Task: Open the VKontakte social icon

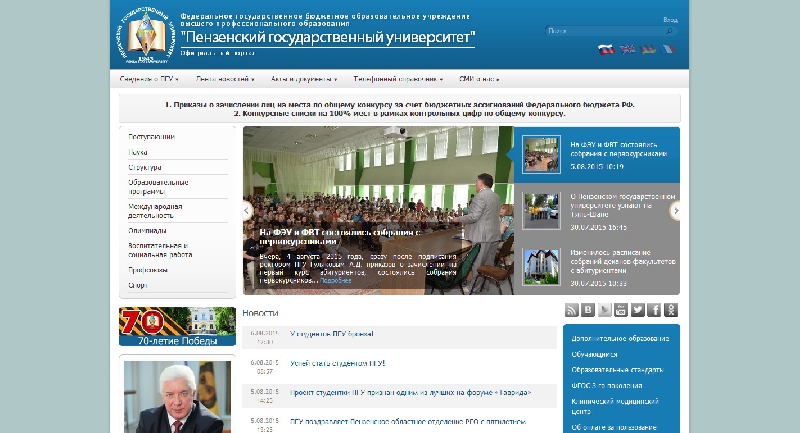Action: coord(588,310)
